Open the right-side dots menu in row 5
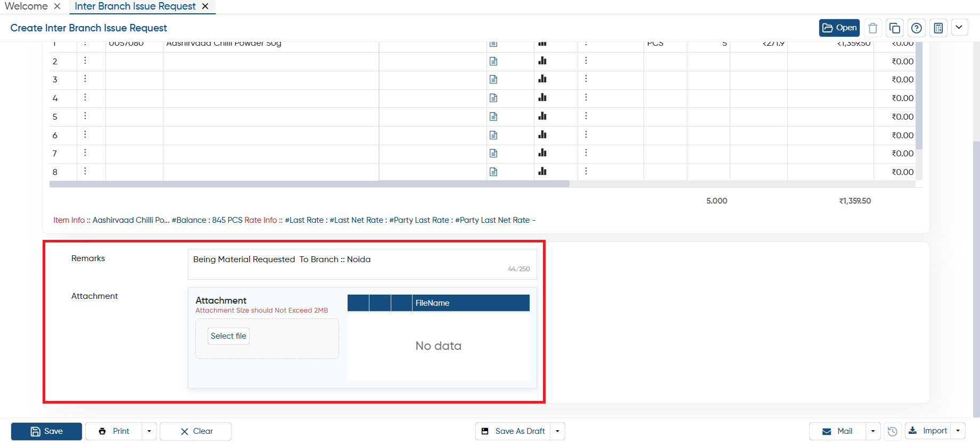The height and width of the screenshot is (444, 980). click(586, 116)
